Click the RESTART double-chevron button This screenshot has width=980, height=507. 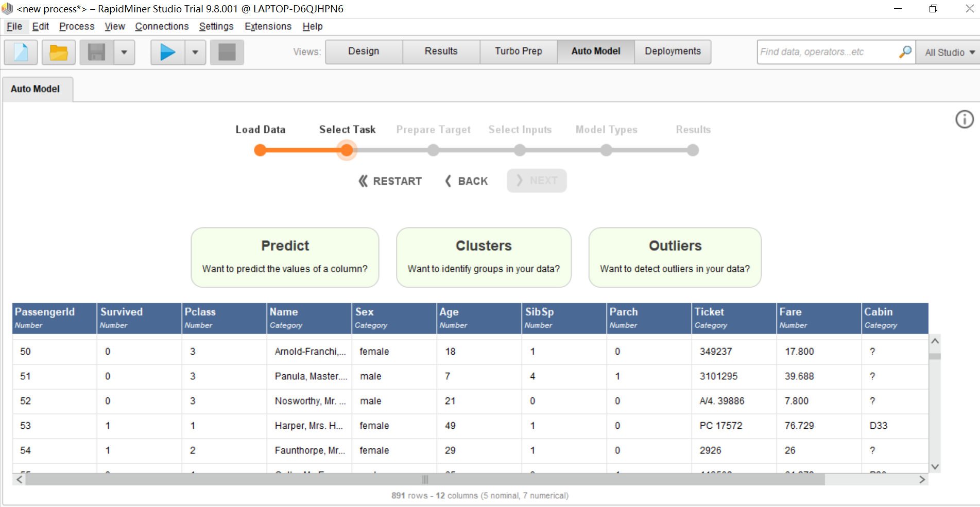point(390,181)
